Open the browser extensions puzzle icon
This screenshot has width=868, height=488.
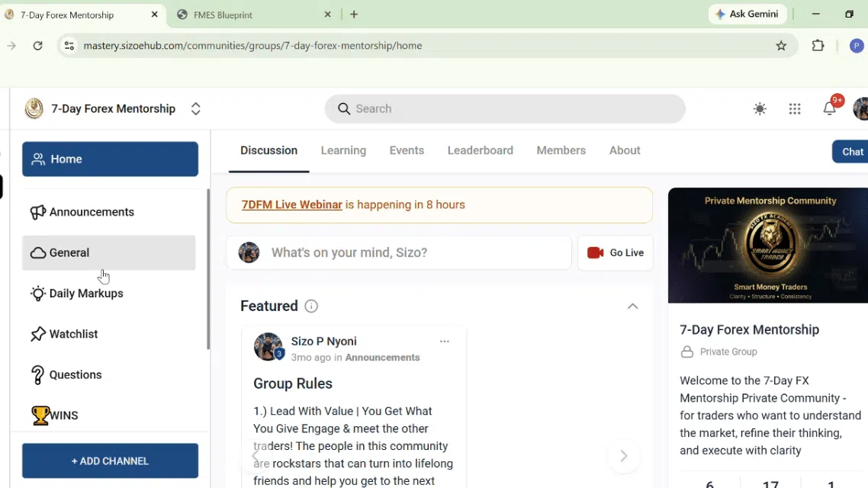(x=818, y=46)
